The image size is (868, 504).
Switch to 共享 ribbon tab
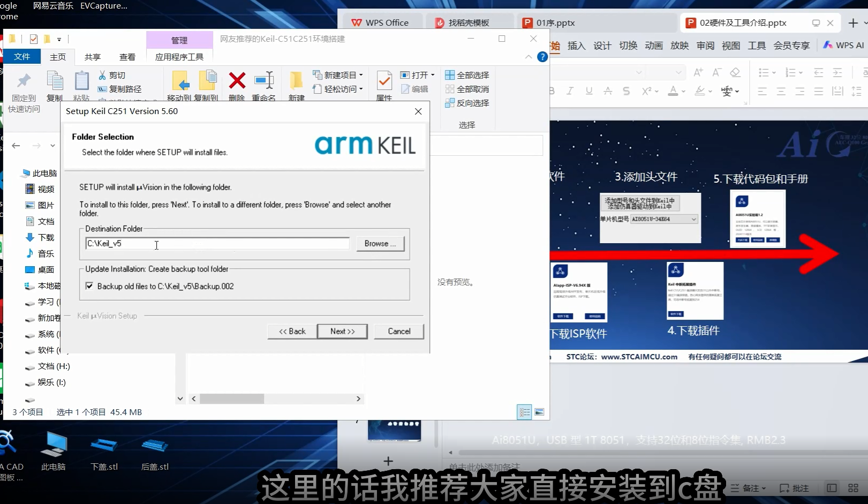pos(93,57)
